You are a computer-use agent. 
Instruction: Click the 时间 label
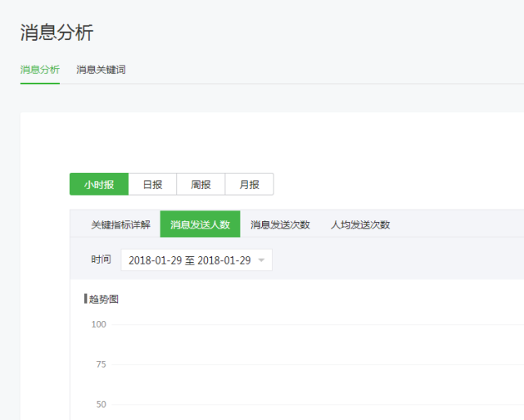(101, 260)
